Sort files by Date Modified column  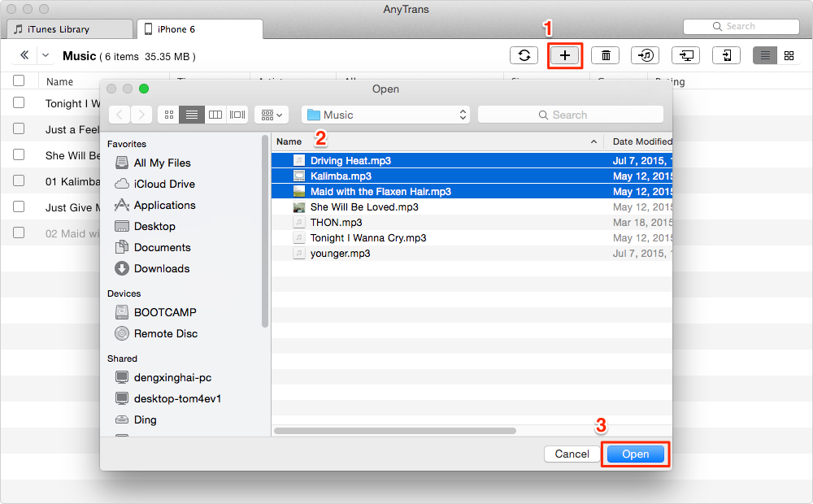[x=638, y=141]
